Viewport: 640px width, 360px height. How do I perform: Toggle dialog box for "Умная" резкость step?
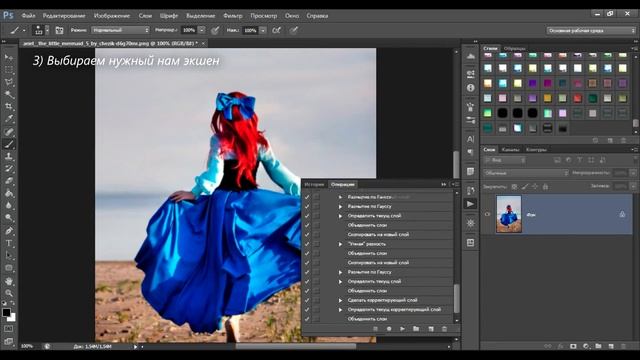(316, 244)
